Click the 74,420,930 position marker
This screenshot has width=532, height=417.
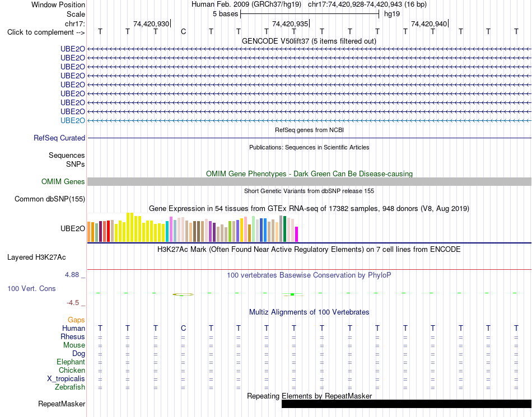pyautogui.click(x=151, y=24)
